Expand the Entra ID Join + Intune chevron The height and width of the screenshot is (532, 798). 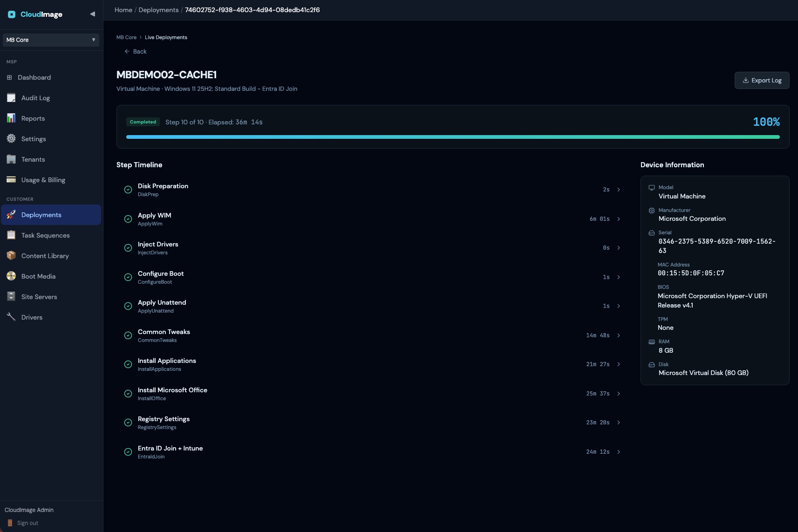619,452
